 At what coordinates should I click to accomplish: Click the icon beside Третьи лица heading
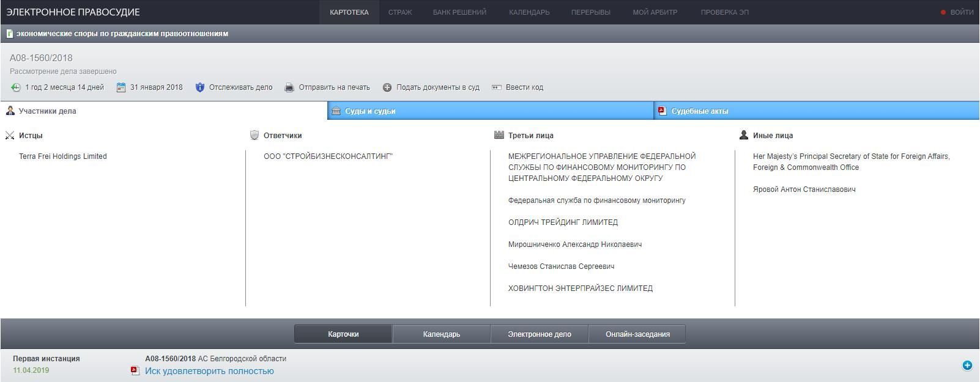(x=499, y=135)
